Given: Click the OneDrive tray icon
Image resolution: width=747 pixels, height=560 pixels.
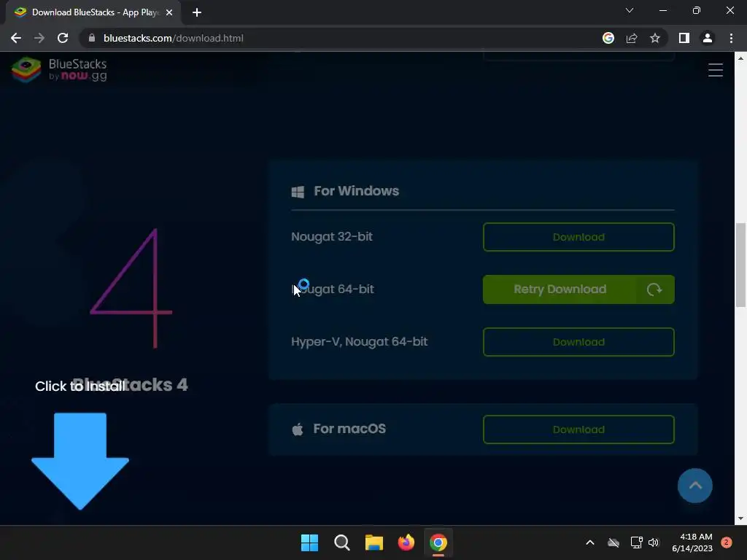Looking at the screenshot, I should (614, 542).
